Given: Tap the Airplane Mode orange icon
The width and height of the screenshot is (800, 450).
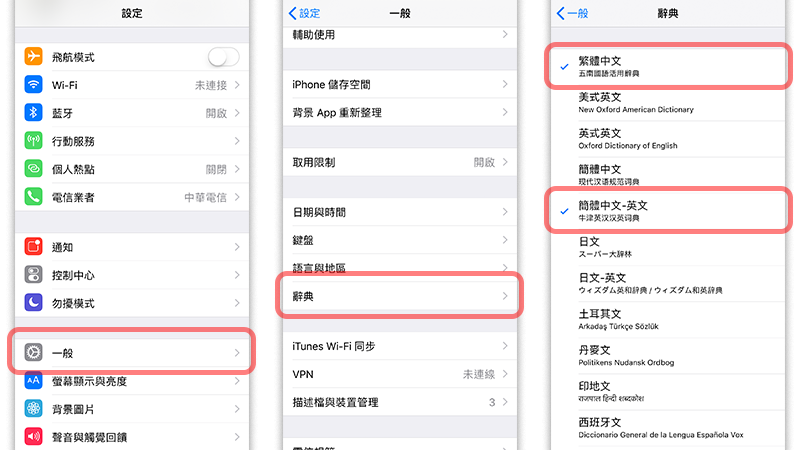Looking at the screenshot, I should 34,56.
